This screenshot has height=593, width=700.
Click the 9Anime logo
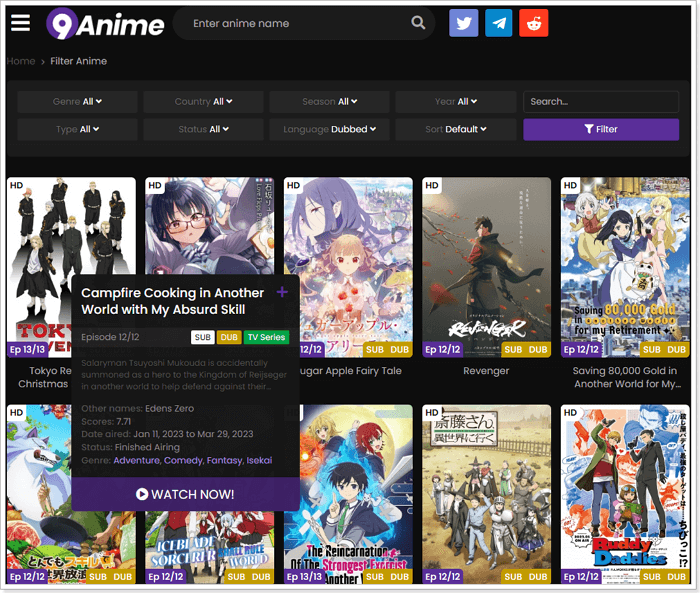point(105,24)
